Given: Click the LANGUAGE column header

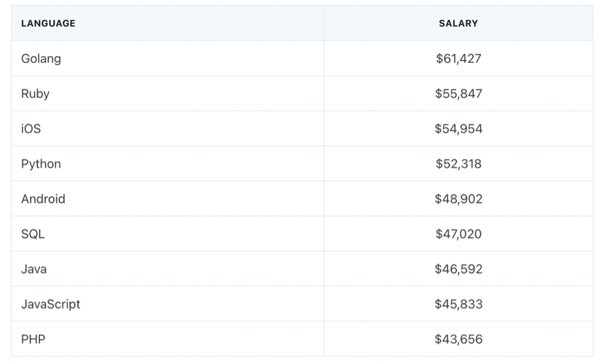Looking at the screenshot, I should click(48, 23).
